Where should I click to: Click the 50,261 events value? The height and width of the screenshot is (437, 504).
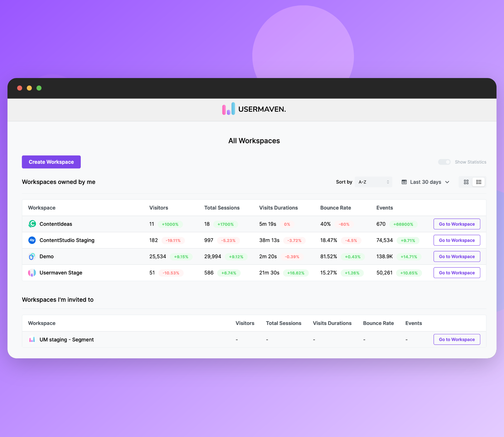pyautogui.click(x=384, y=273)
